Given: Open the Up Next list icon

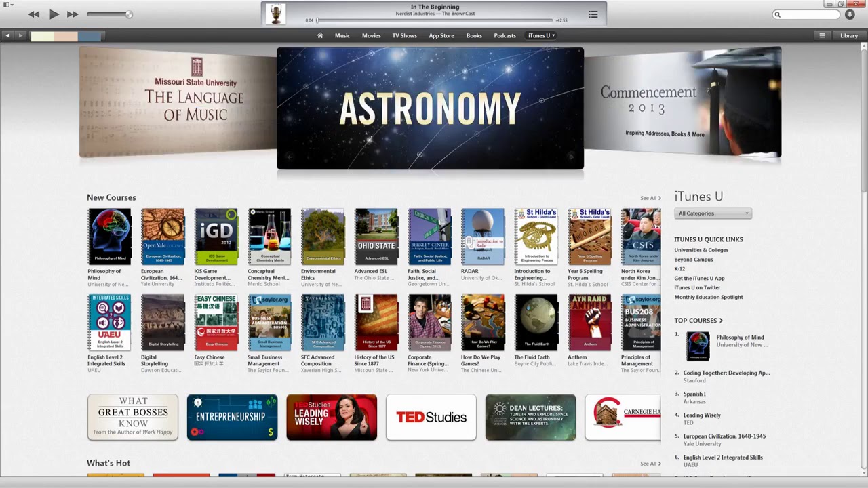Looking at the screenshot, I should tap(593, 14).
